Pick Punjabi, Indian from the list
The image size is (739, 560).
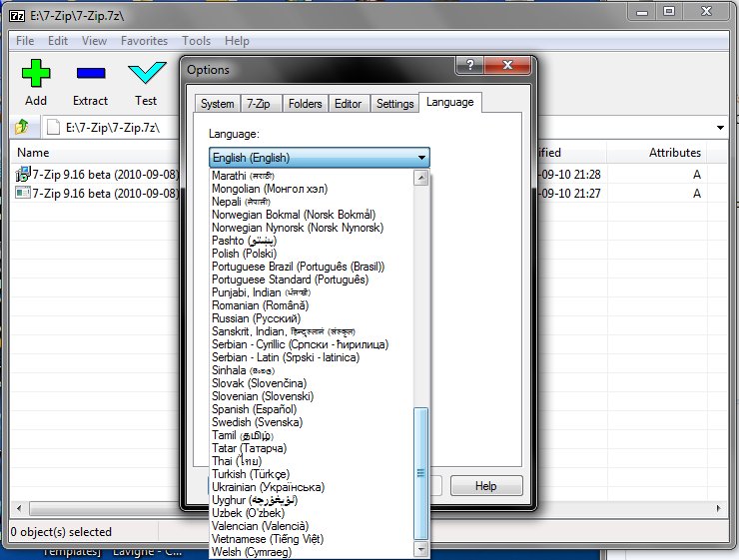coord(311,292)
